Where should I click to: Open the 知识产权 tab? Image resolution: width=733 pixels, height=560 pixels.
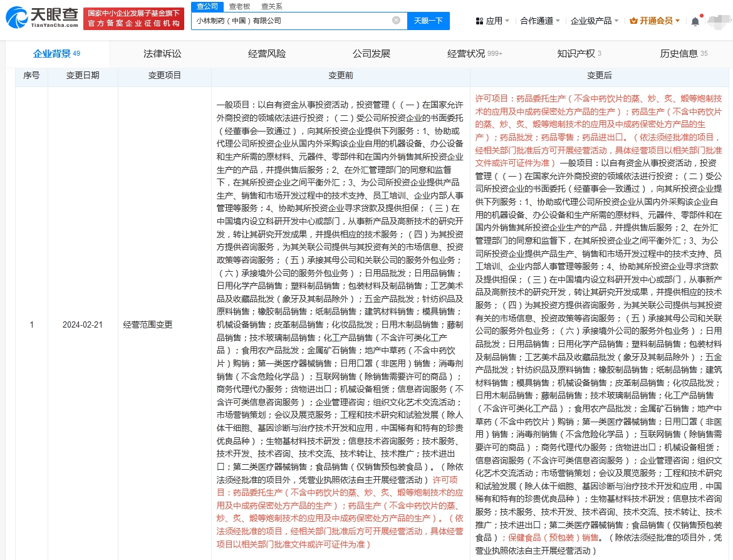(x=580, y=54)
